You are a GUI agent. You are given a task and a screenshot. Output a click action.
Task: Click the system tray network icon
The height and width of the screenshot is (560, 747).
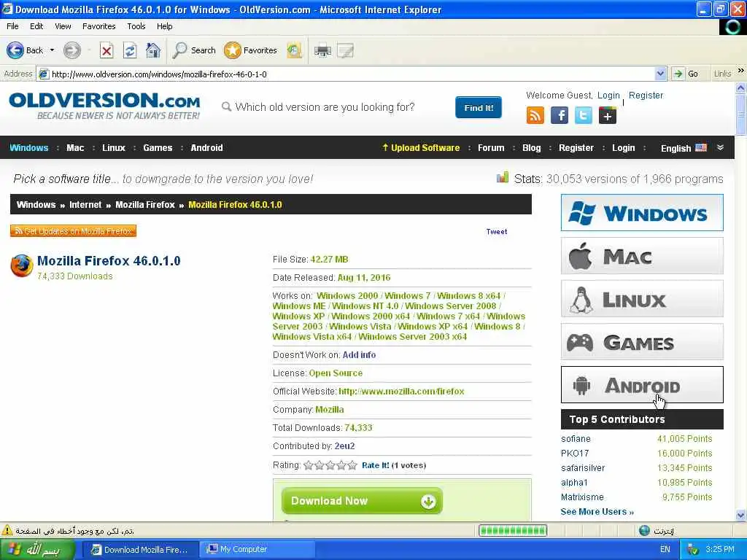coord(693,550)
